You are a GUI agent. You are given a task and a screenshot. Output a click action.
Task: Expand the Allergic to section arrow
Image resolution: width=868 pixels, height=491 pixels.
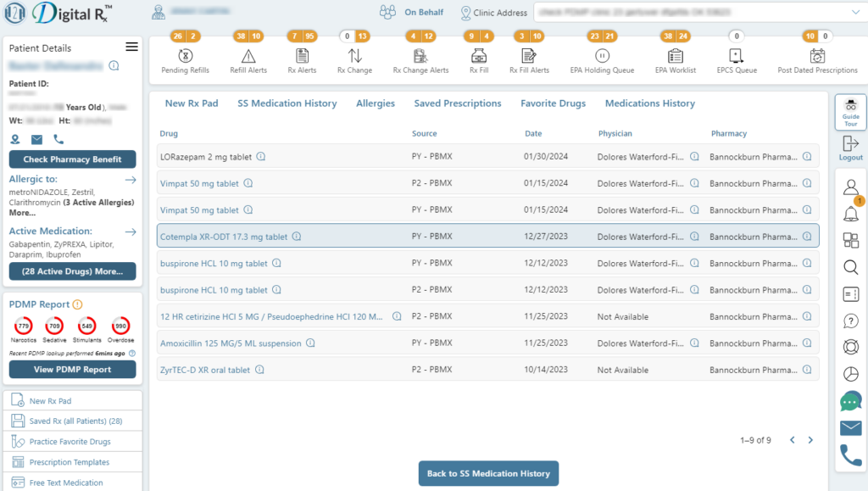[131, 179]
